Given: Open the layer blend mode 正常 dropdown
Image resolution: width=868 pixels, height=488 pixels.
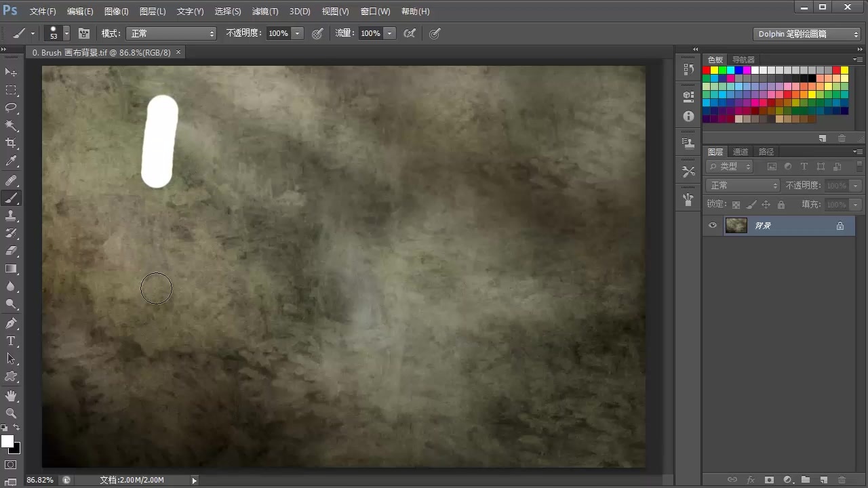Looking at the screenshot, I should click(x=743, y=185).
